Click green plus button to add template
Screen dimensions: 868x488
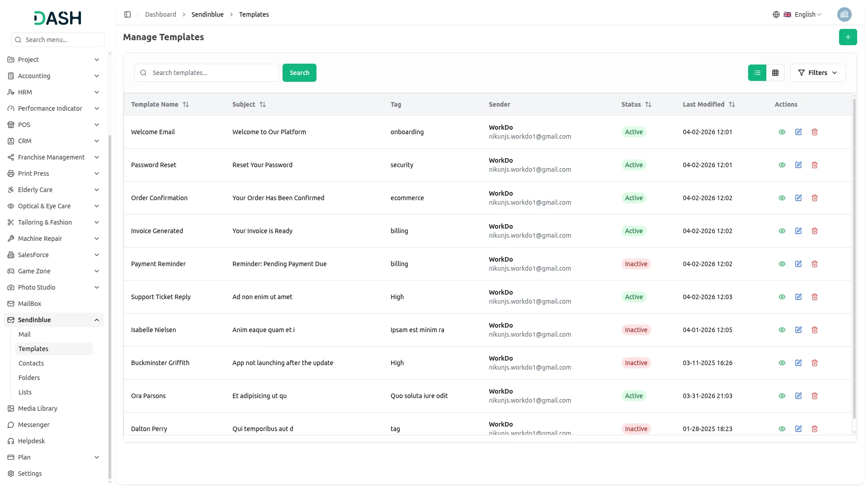click(848, 37)
